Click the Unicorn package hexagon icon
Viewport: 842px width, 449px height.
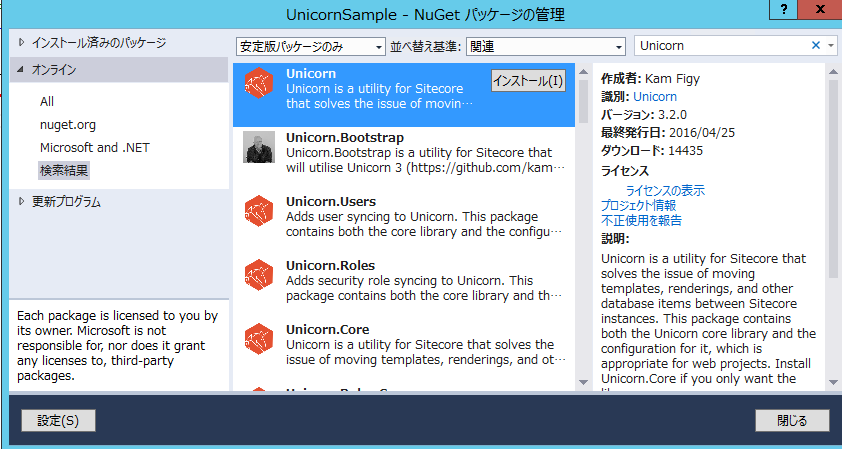point(259,84)
